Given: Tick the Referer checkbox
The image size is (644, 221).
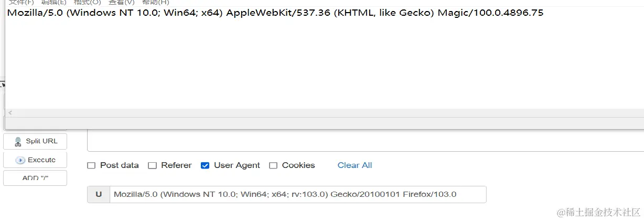Looking at the screenshot, I should coord(153,165).
